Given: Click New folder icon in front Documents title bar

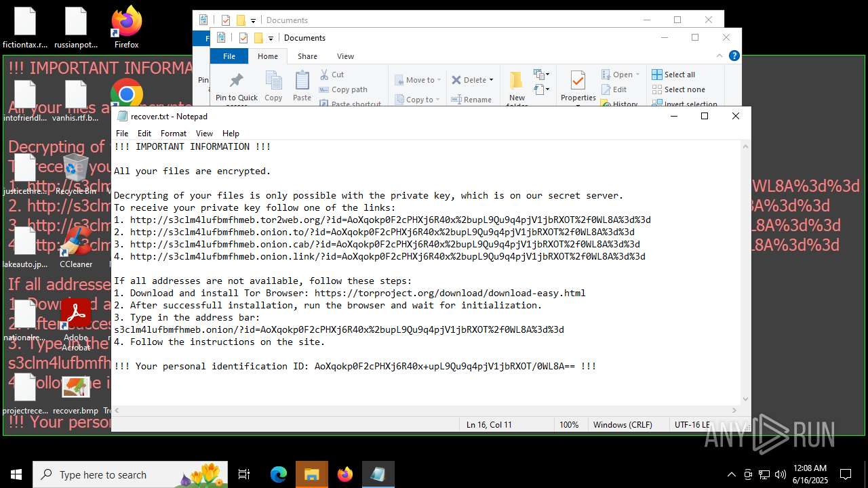Looking at the screenshot, I should pyautogui.click(x=258, y=38).
